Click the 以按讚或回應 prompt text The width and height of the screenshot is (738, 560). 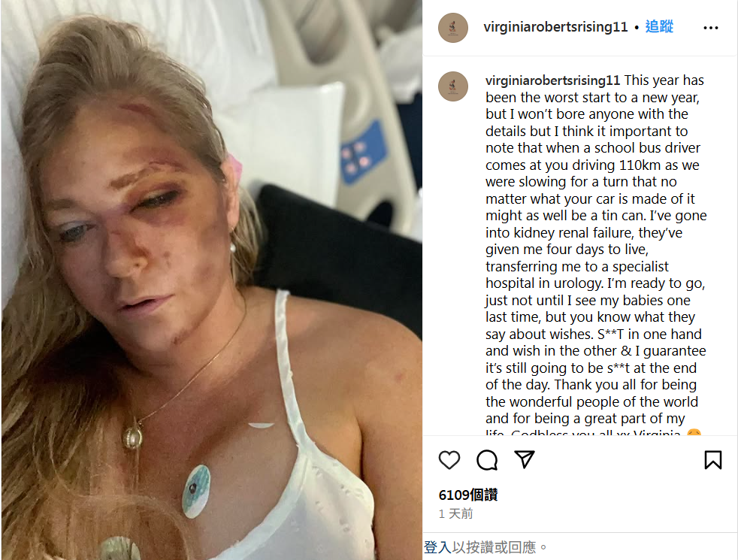[x=495, y=546]
